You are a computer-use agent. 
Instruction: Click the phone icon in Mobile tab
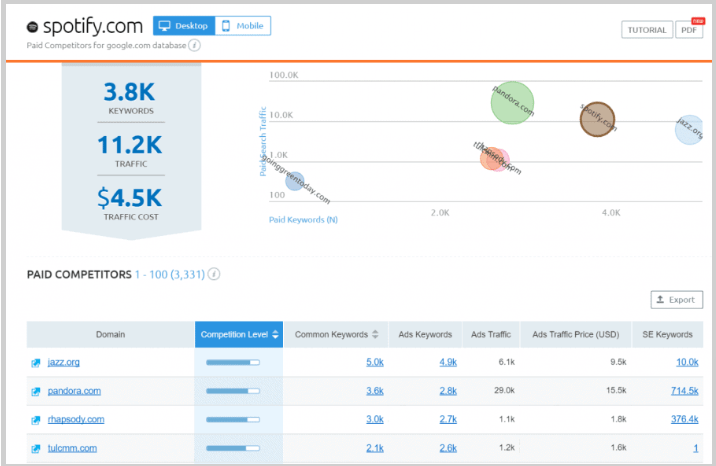226,26
